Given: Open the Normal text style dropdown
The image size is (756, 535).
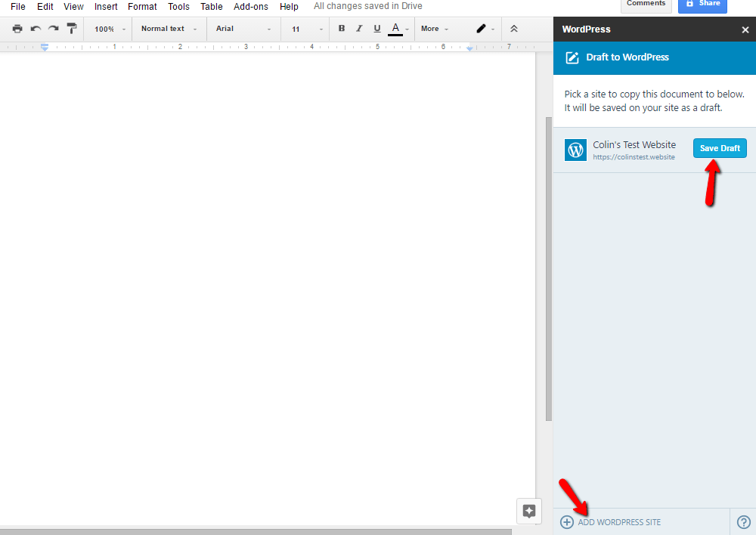Looking at the screenshot, I should [169, 29].
